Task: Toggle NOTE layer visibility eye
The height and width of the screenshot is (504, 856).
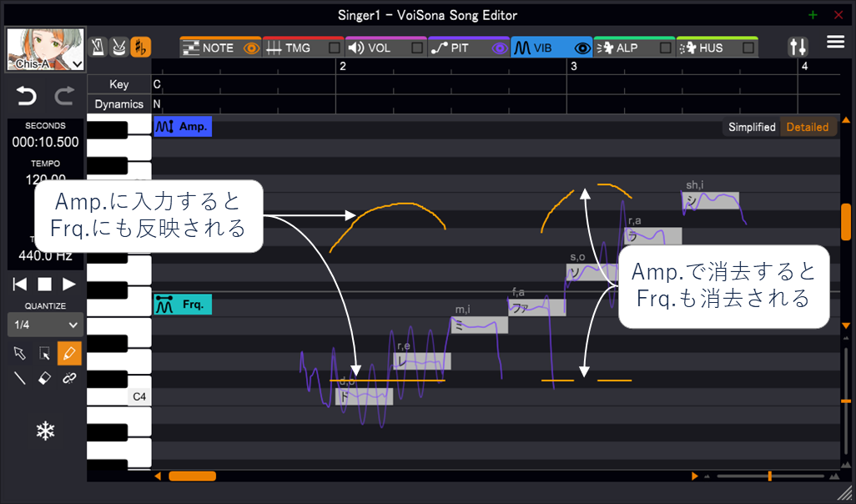Action: (x=251, y=48)
